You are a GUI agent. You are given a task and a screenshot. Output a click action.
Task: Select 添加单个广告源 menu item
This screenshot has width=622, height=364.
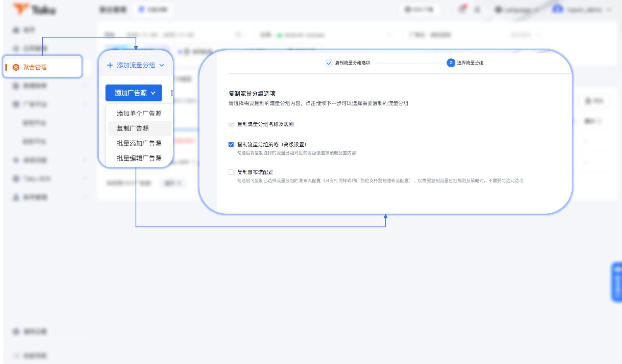139,114
